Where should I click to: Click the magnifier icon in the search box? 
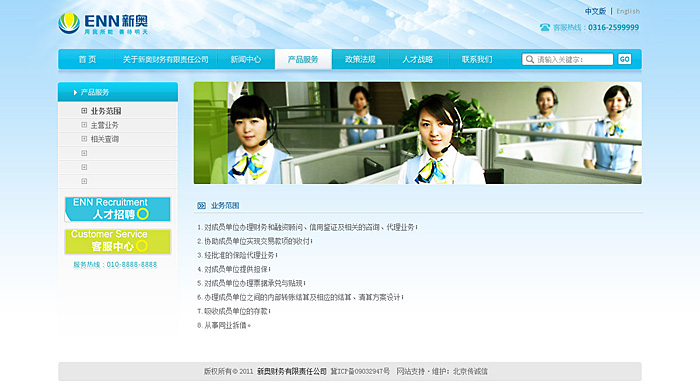[529, 59]
